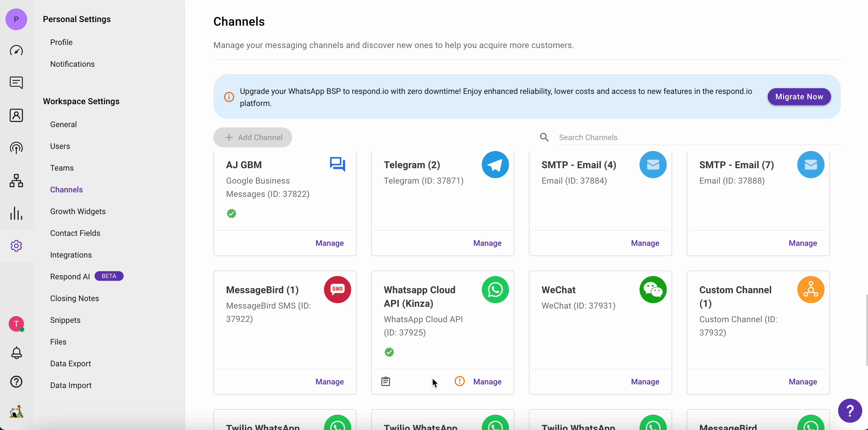
Task: Open Data Import settings
Action: (x=71, y=385)
